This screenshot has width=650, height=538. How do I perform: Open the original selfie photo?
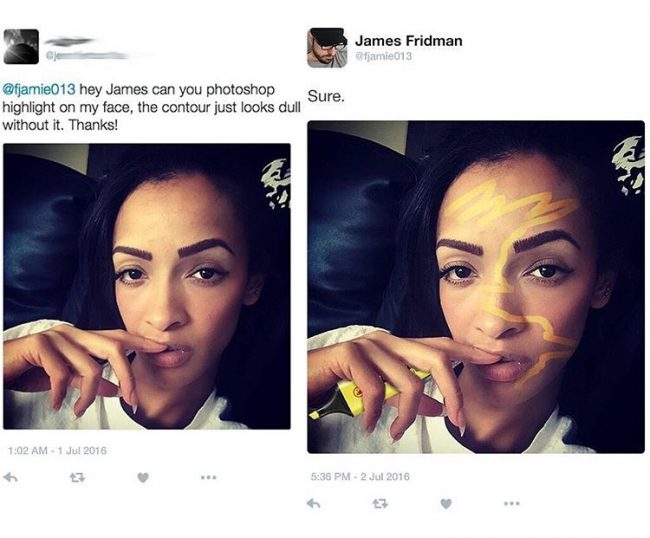147,286
